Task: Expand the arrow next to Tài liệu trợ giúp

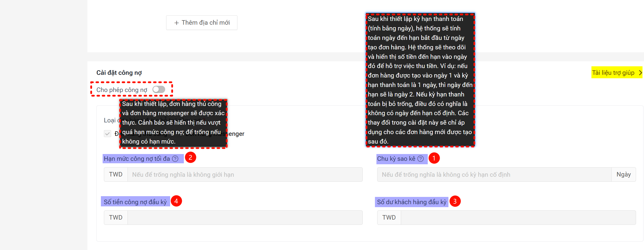Action: point(640,73)
